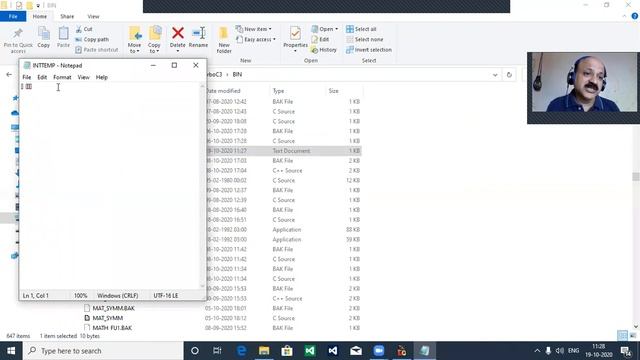Open Mail from the taskbar

[x=356, y=351]
